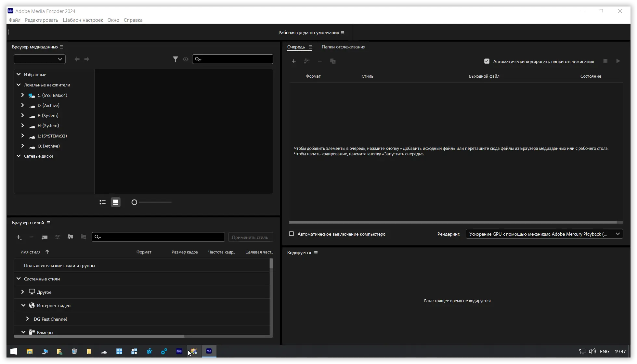
Task: Click the green Start Queue play button
Action: tap(618, 61)
